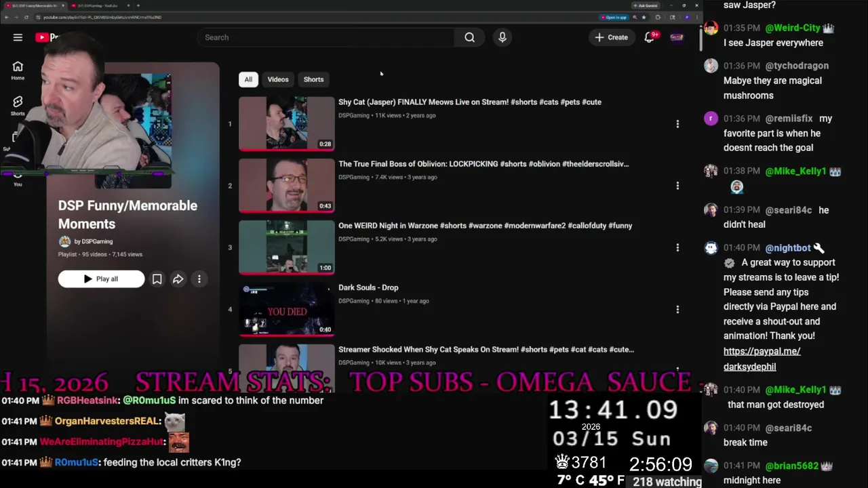
Task: Open more options beside Play all
Action: [x=199, y=279]
